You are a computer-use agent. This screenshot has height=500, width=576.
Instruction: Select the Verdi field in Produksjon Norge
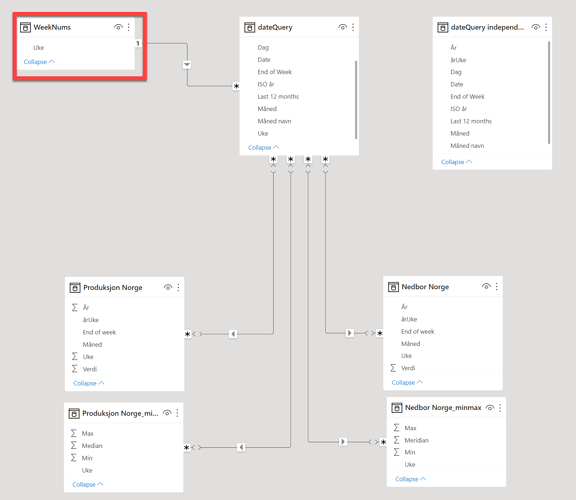tap(90, 369)
